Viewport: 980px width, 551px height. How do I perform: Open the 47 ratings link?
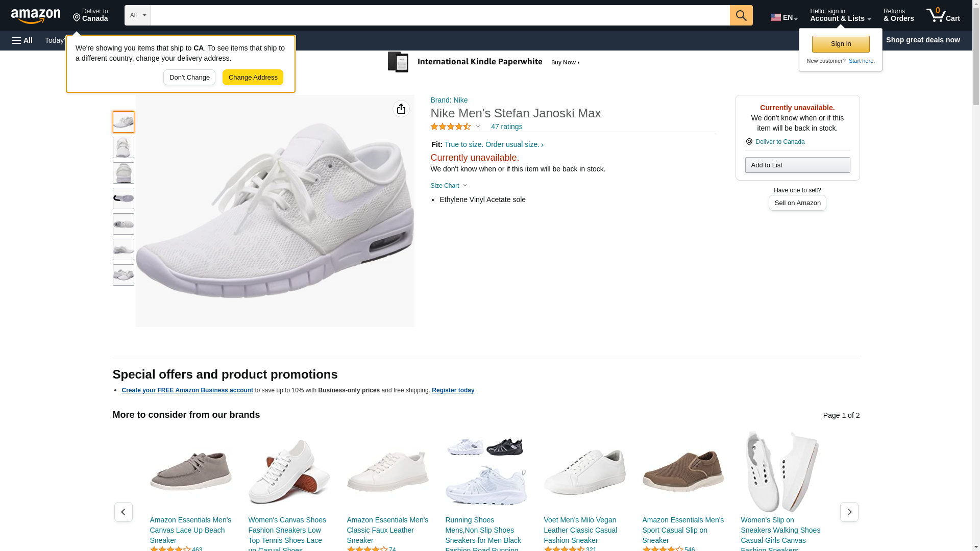(x=506, y=127)
